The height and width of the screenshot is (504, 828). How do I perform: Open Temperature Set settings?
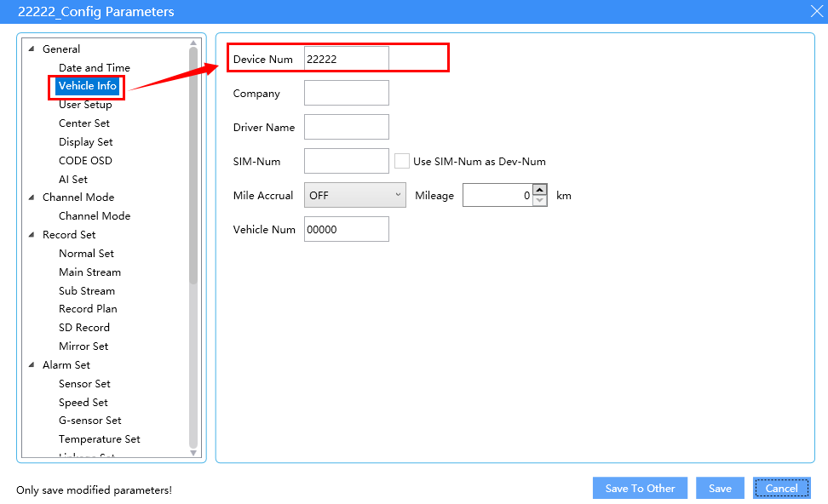(x=100, y=439)
